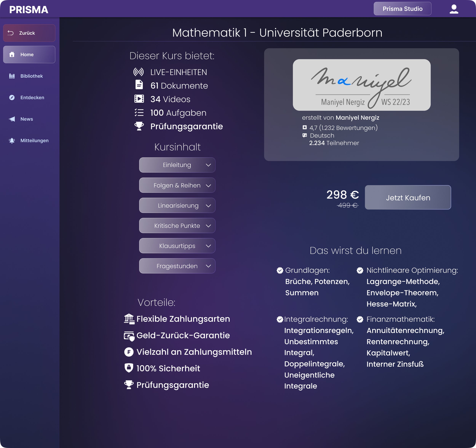The height and width of the screenshot is (448, 476).
Task: Click the Vorteile heading
Action: pyautogui.click(x=156, y=302)
